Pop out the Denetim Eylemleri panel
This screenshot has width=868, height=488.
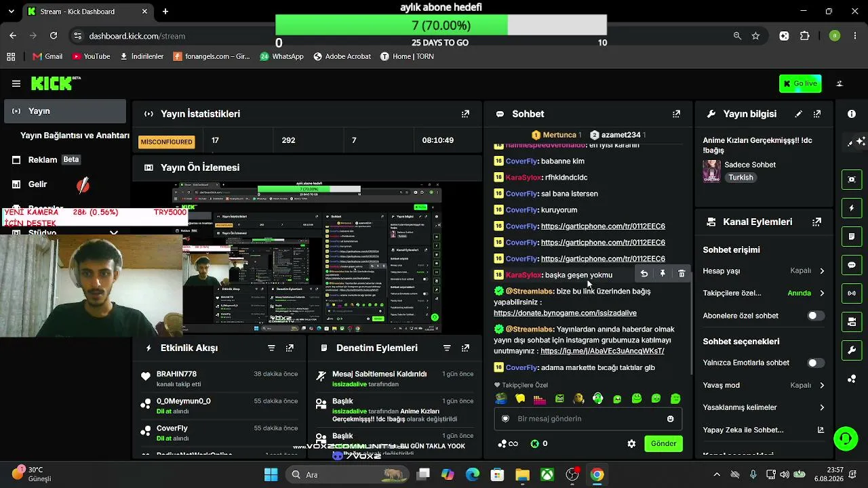[465, 348]
